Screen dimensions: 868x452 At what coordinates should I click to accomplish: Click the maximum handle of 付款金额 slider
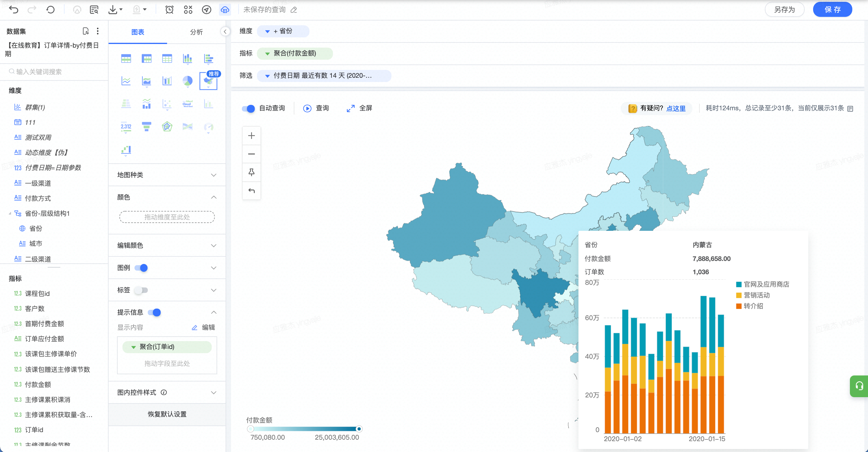click(x=359, y=429)
